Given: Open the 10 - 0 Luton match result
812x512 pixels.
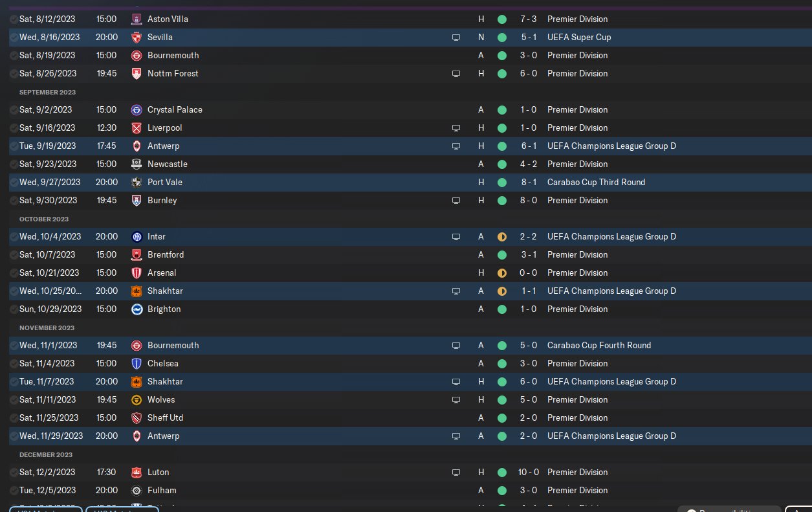Looking at the screenshot, I should (528, 473).
